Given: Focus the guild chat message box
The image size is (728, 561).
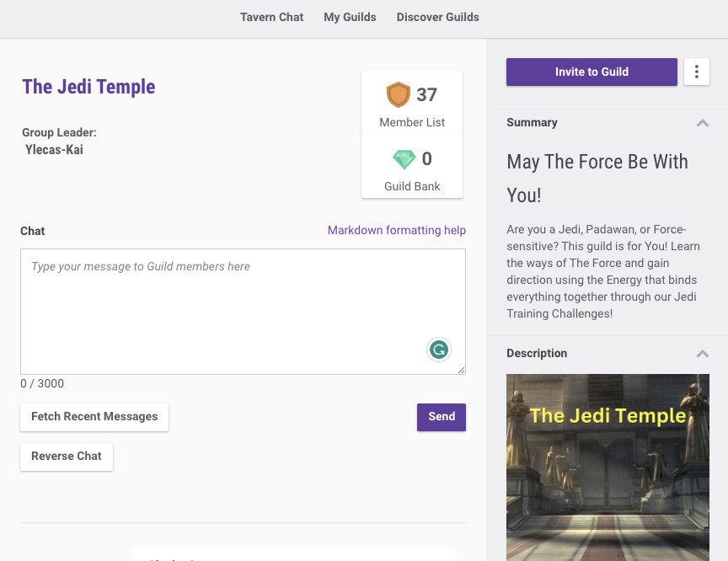Looking at the screenshot, I should [243, 312].
